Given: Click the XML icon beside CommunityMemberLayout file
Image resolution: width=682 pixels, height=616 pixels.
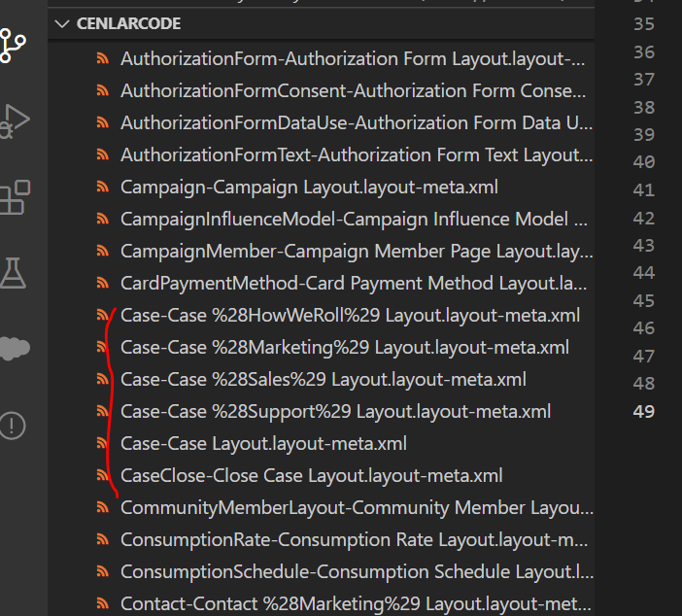Looking at the screenshot, I should [103, 507].
